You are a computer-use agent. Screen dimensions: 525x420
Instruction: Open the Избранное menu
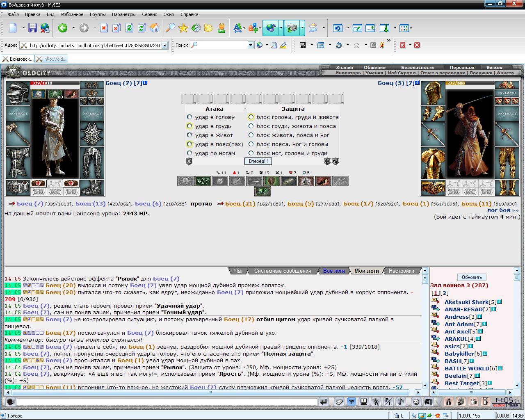coord(72,14)
